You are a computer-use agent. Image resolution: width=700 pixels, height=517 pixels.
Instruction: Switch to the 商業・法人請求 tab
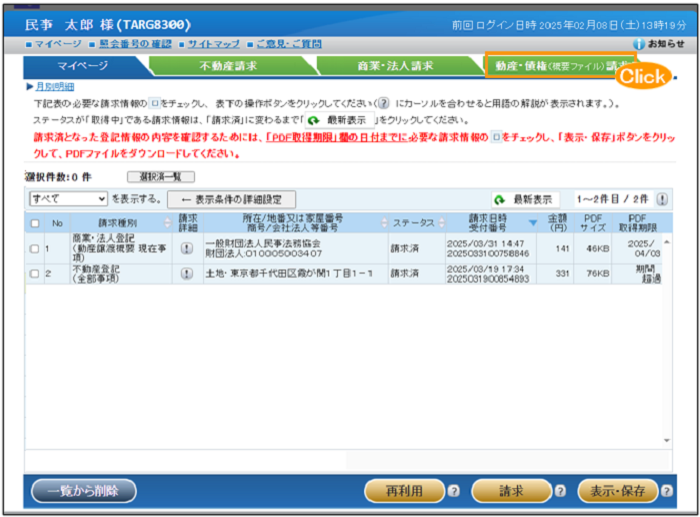pyautogui.click(x=396, y=66)
